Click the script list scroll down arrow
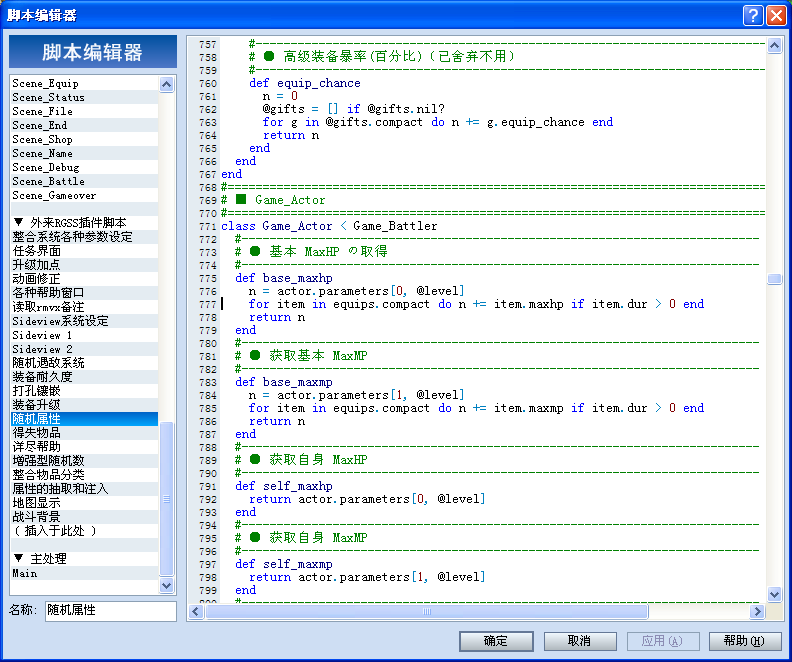 (166, 585)
